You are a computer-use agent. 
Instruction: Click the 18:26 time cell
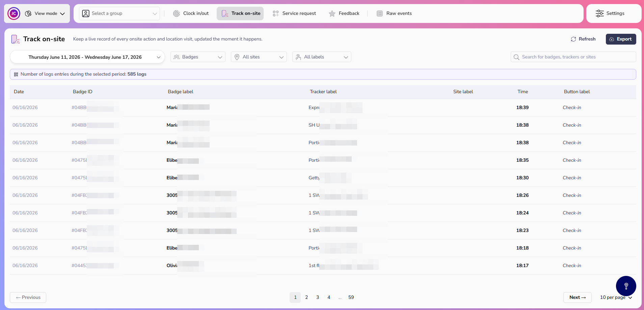coord(522,196)
